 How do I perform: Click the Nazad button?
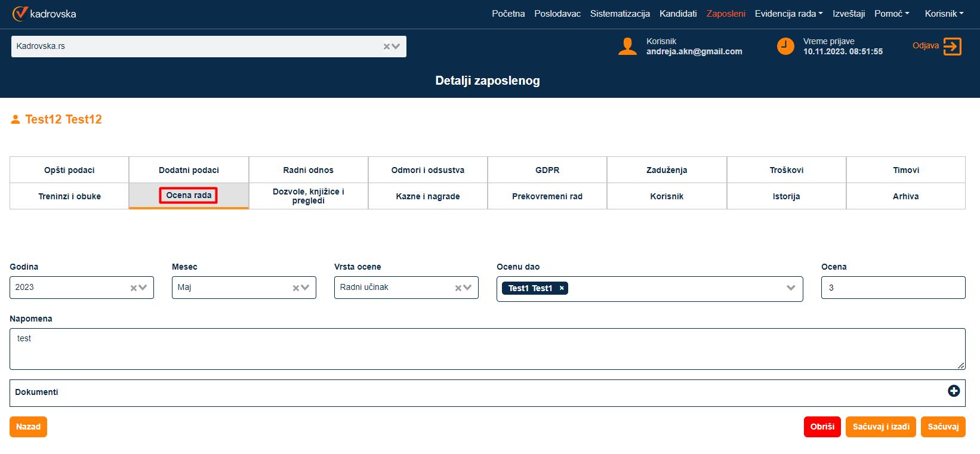[28, 427]
